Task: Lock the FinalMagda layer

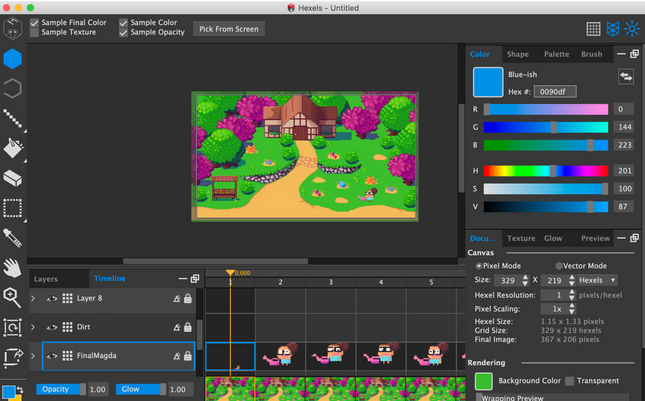Action: pos(188,356)
